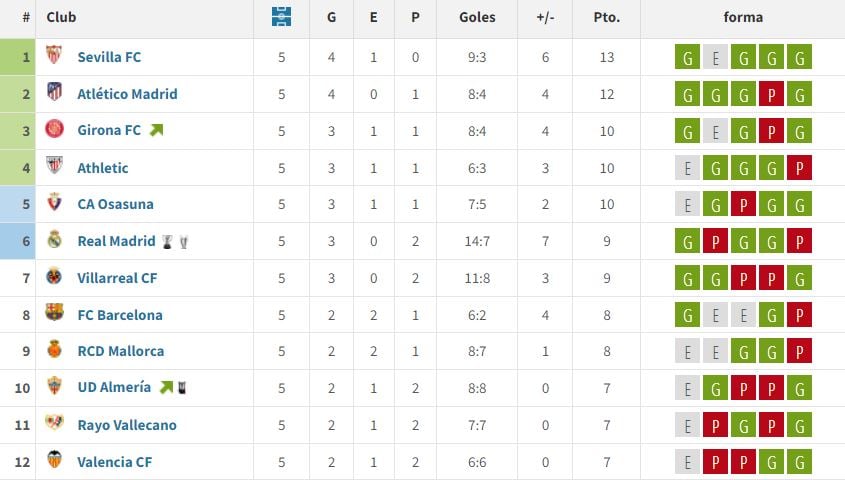
Task: Open the Rayo Vallecano team link
Action: point(126,425)
